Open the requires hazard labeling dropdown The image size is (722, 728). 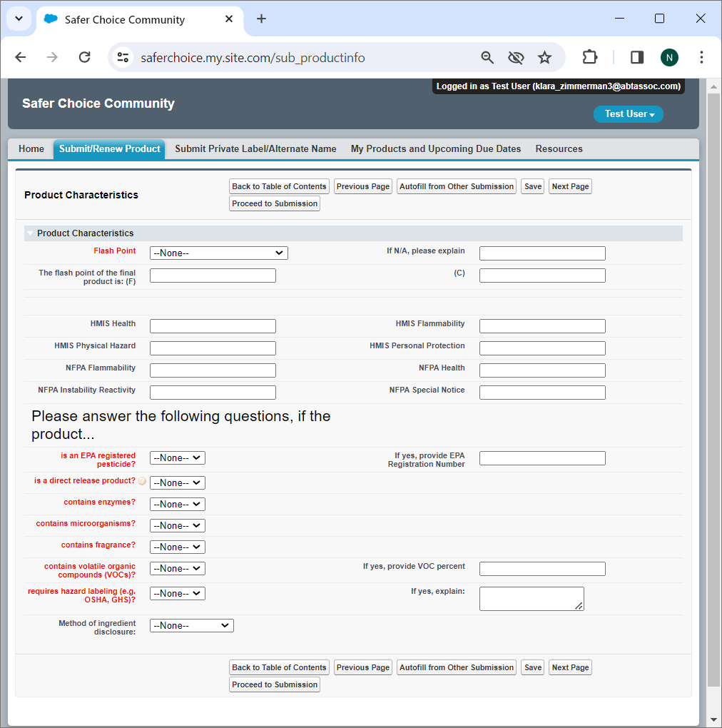click(177, 593)
